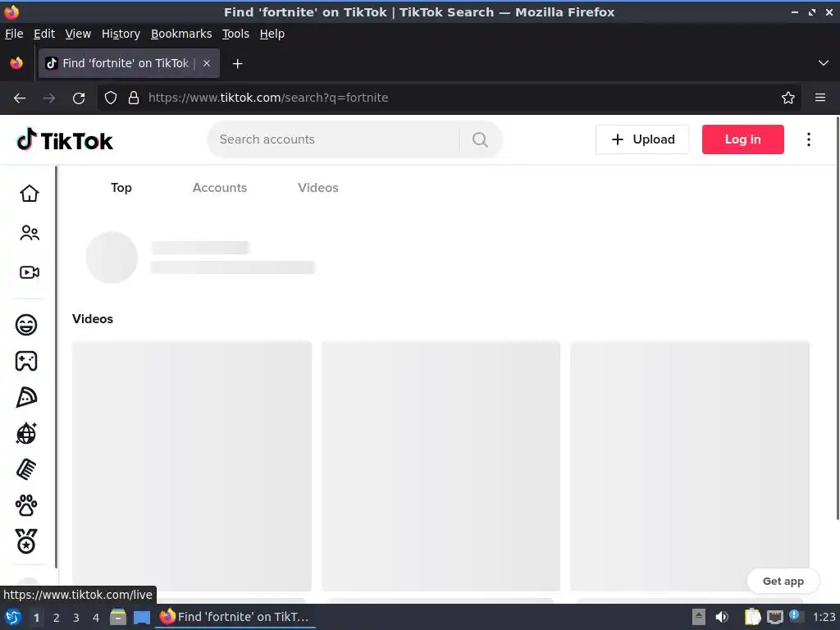Close the Find 'fortnite' on TikTok tab
This screenshot has height=630, width=840.
[x=207, y=63]
